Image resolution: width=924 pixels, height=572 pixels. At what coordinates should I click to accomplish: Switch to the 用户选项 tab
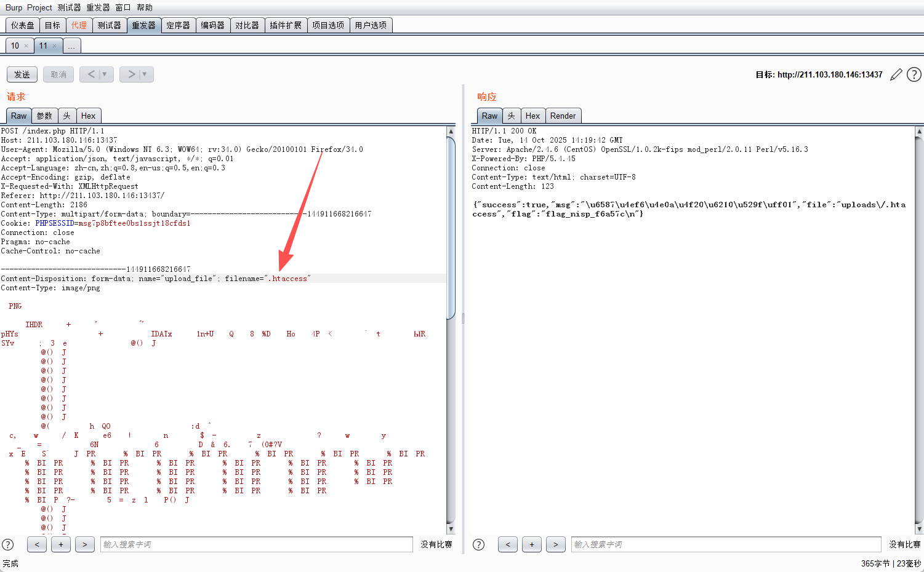pos(371,25)
